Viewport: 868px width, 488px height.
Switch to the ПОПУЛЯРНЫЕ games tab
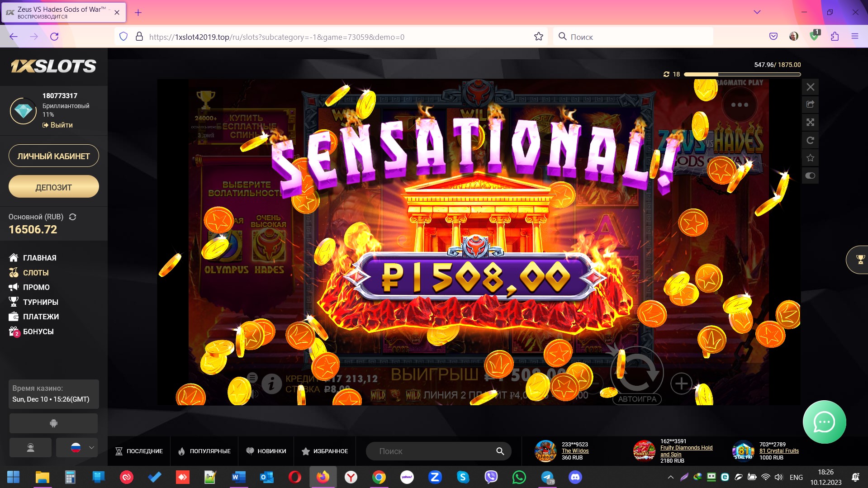click(x=204, y=451)
